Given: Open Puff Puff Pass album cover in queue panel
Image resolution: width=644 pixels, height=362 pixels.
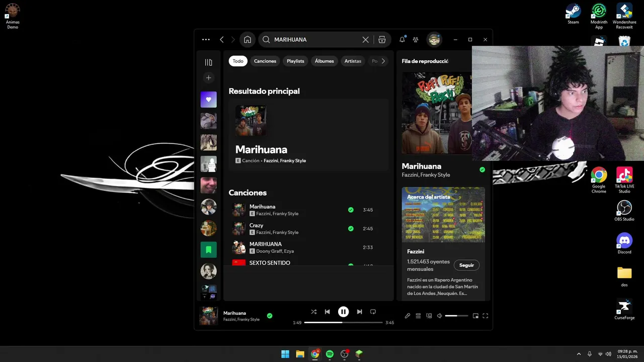Looking at the screenshot, I should (437, 113).
